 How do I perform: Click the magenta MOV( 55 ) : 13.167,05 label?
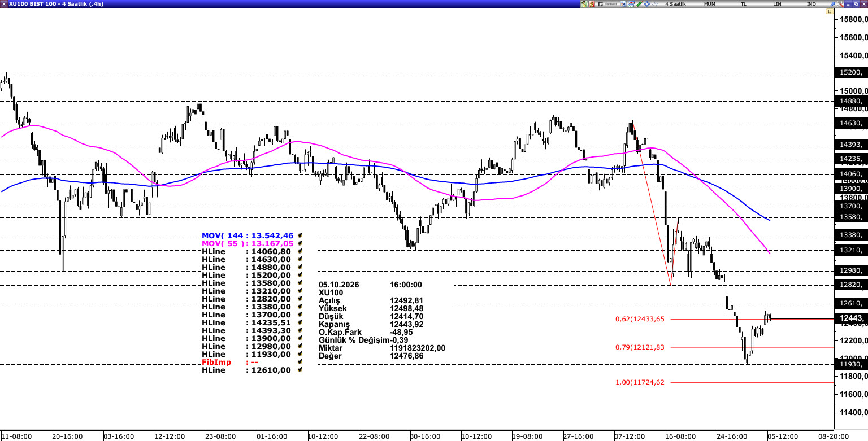tap(248, 243)
